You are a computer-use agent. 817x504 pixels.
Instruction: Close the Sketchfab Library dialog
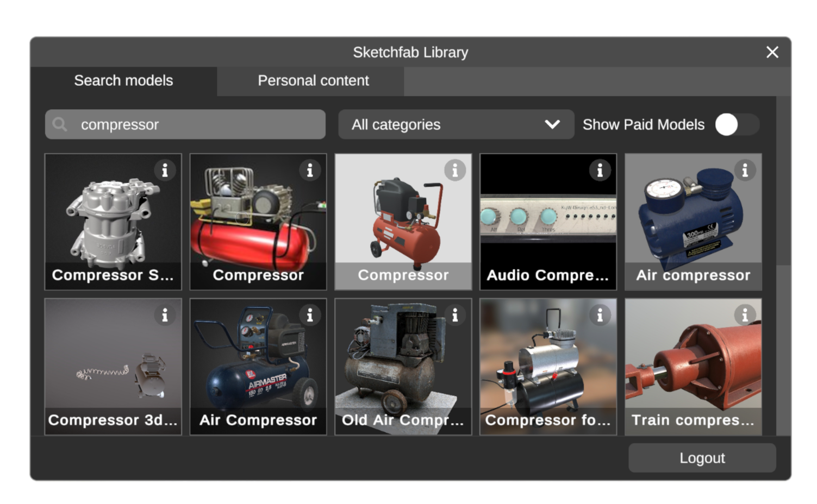[772, 52]
